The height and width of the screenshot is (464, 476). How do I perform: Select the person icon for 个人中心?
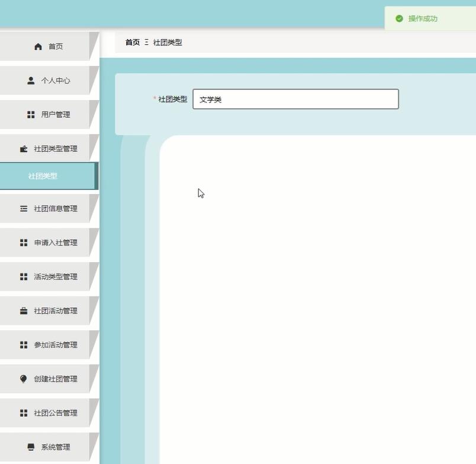[x=30, y=80]
